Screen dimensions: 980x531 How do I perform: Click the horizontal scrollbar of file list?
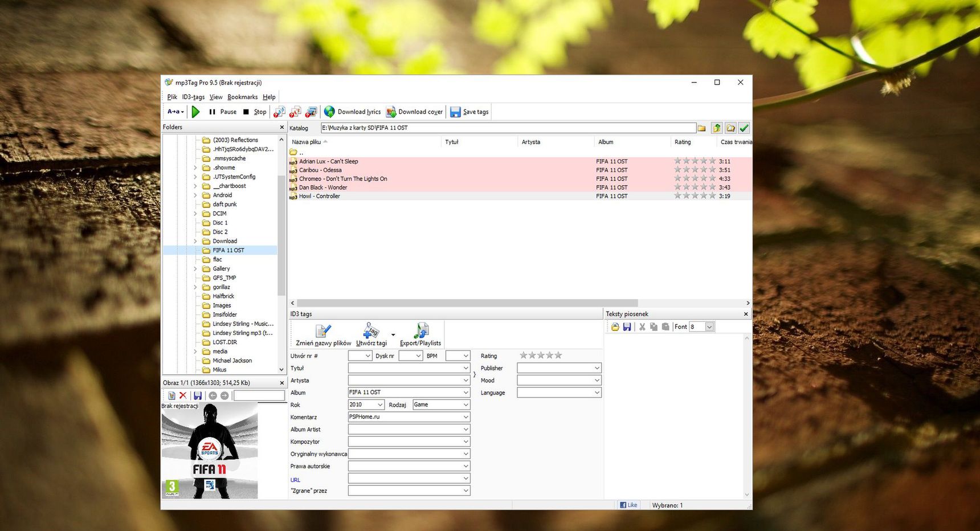(x=467, y=303)
